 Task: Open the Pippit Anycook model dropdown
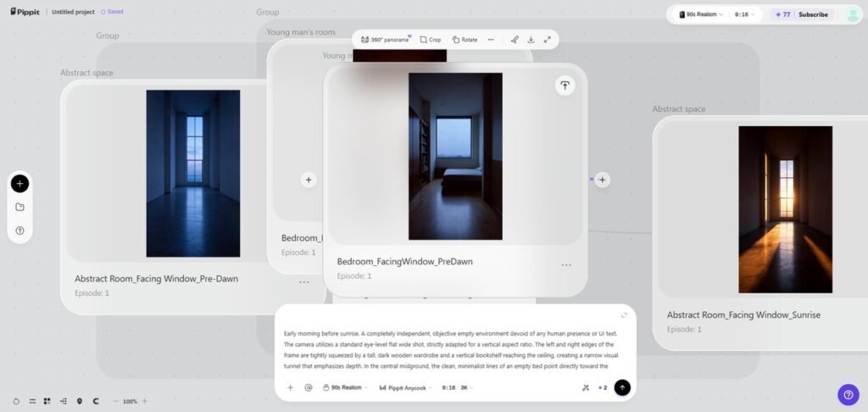(x=406, y=387)
